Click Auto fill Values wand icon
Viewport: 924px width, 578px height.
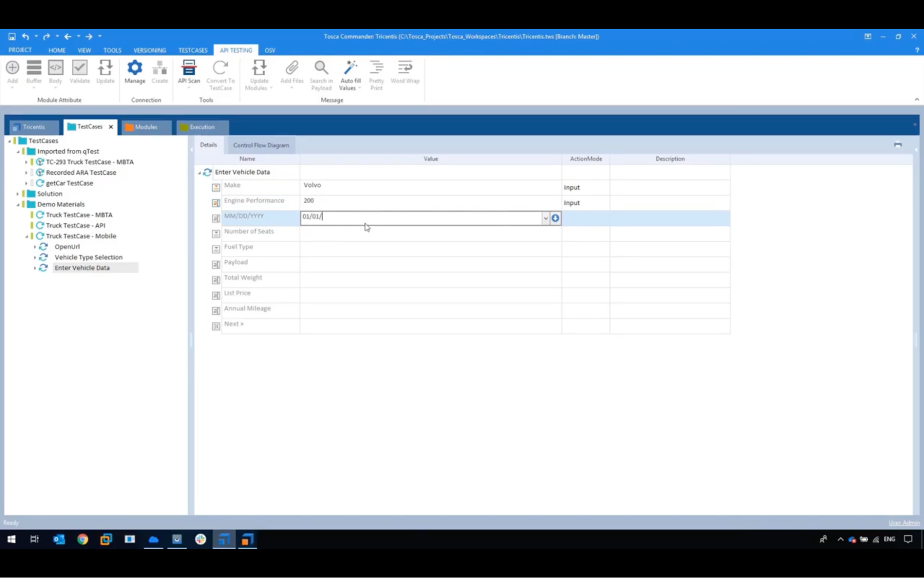point(350,68)
